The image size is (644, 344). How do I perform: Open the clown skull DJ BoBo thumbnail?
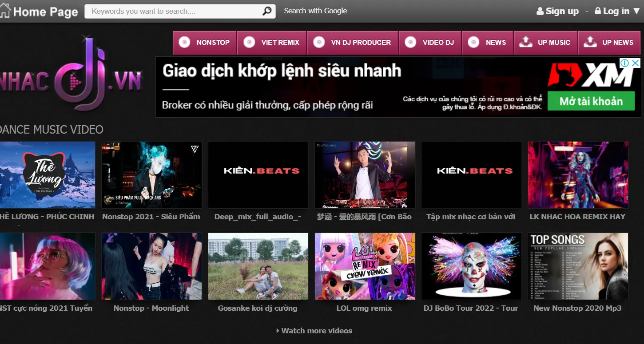[x=471, y=266]
